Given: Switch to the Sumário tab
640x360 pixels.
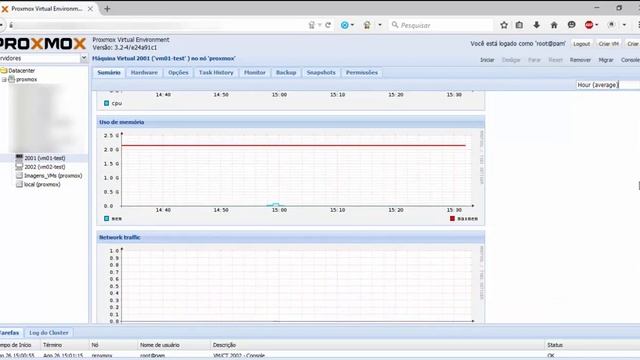Looking at the screenshot, I should 109,73.
